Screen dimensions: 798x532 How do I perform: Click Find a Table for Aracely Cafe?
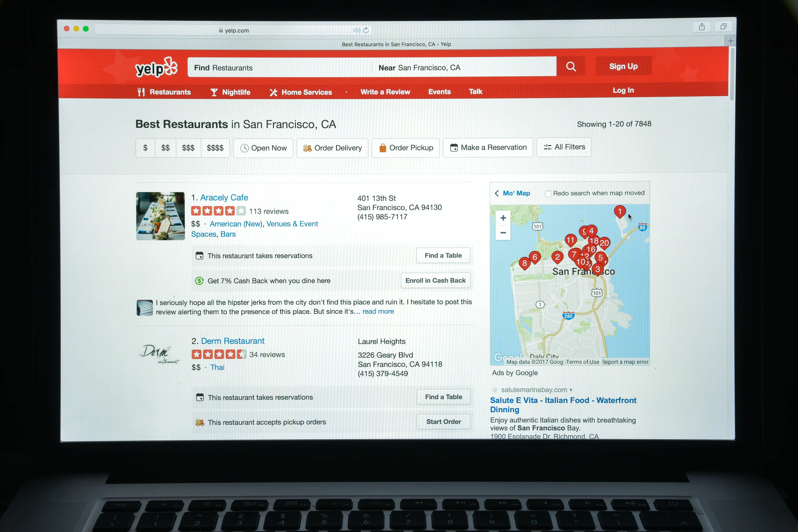pos(443,255)
